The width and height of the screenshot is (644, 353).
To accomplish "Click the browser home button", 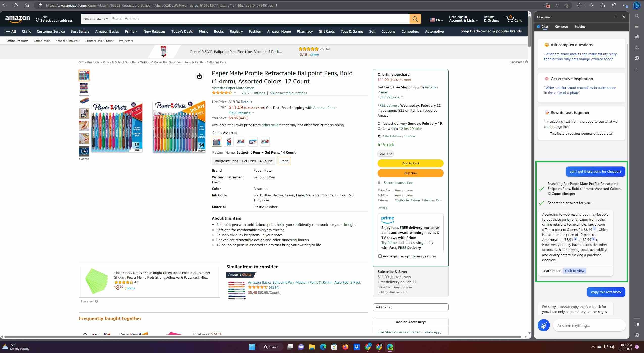I will pos(27,5).
